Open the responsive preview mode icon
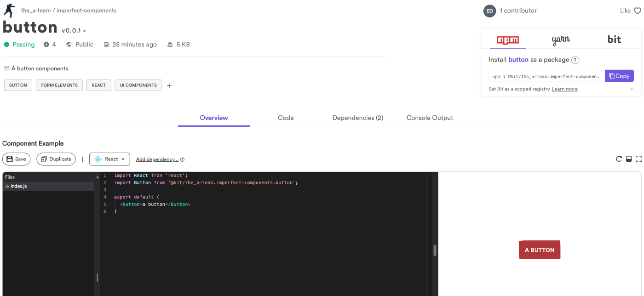This screenshot has height=296, width=644. [x=629, y=159]
